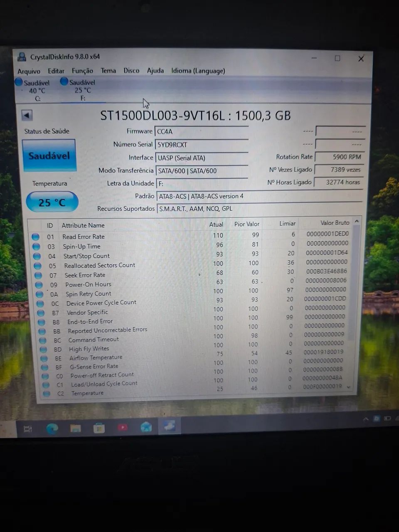Open the Tema menu
This screenshot has width=399, height=532.
108,71
